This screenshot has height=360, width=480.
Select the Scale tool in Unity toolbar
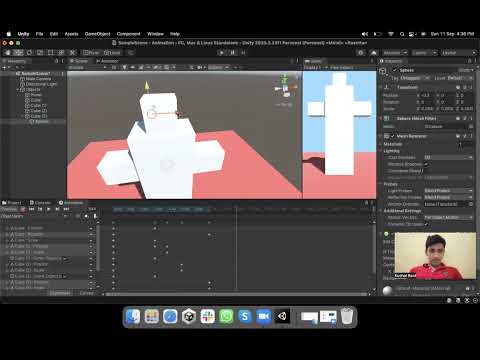pos(40,53)
